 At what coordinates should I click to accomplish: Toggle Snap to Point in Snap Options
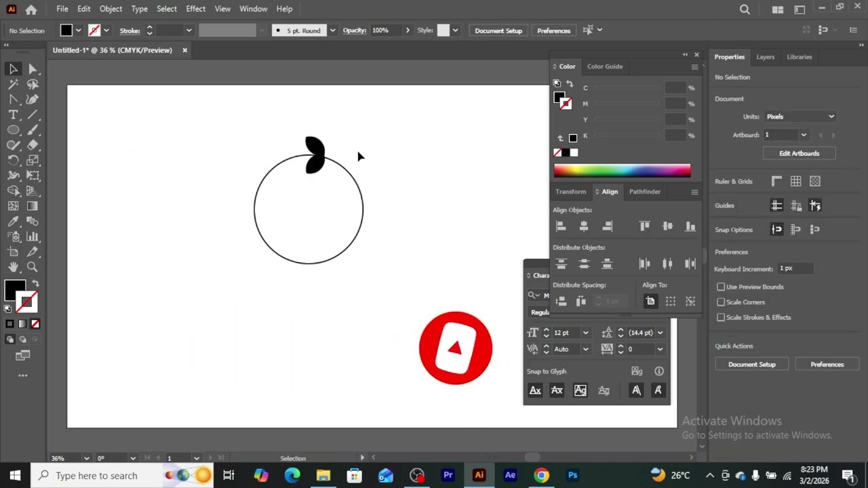click(x=776, y=230)
